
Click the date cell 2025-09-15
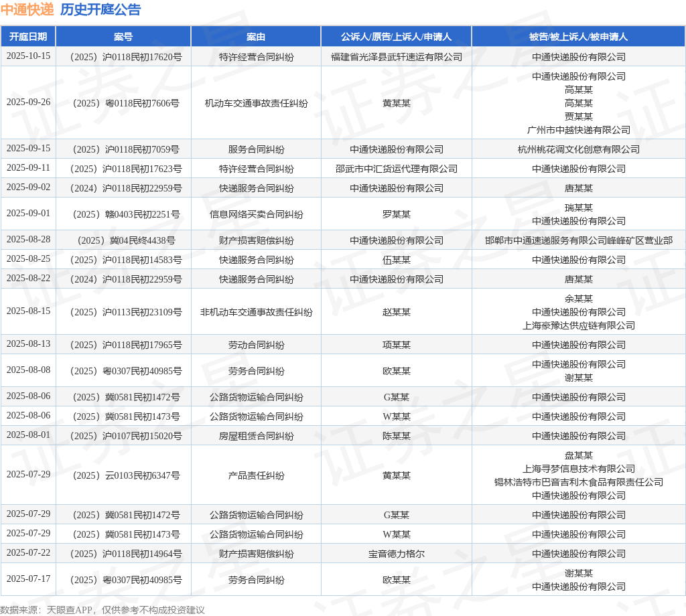(28, 148)
